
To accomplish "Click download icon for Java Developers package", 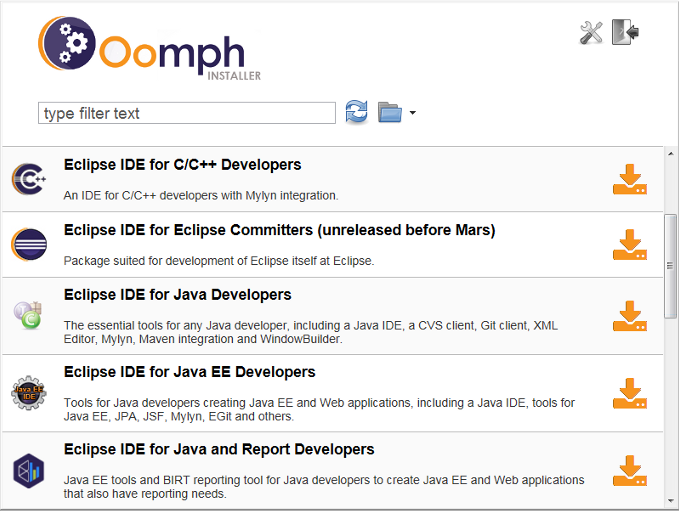I will [629, 316].
